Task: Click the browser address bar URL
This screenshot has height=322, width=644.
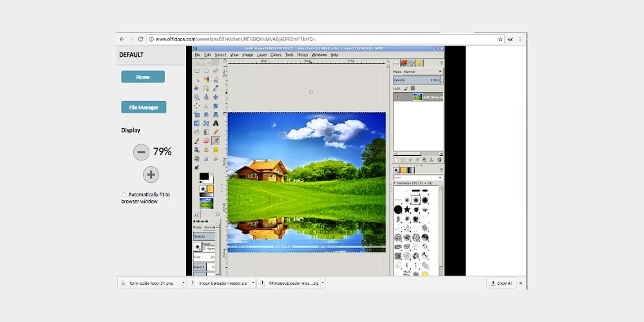Action: pyautogui.click(x=235, y=39)
